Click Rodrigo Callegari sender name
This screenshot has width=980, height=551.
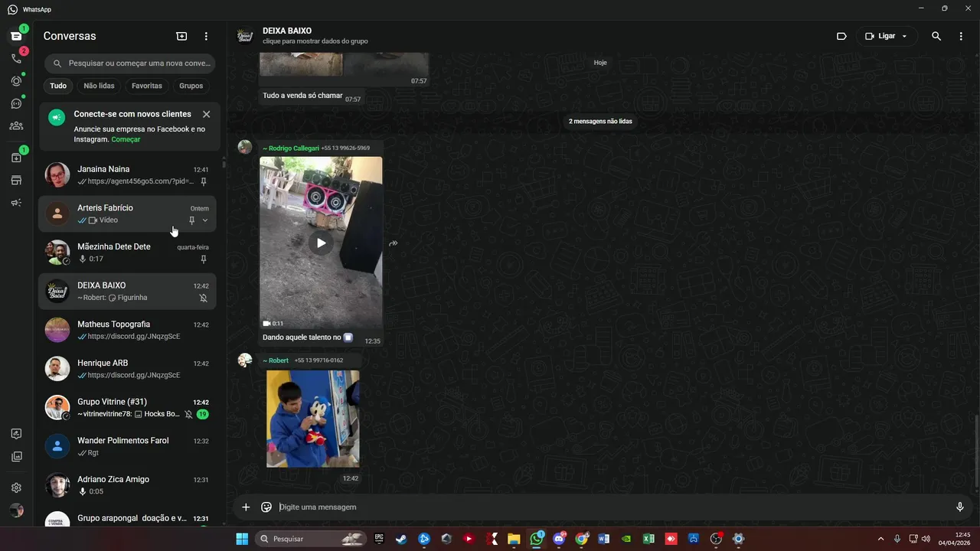(294, 148)
